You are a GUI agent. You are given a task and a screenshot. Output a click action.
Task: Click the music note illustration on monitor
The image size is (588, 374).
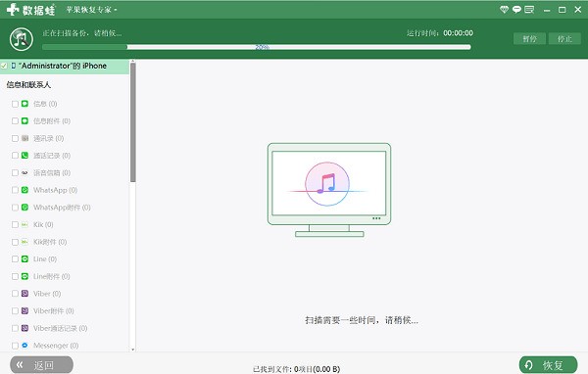click(327, 184)
